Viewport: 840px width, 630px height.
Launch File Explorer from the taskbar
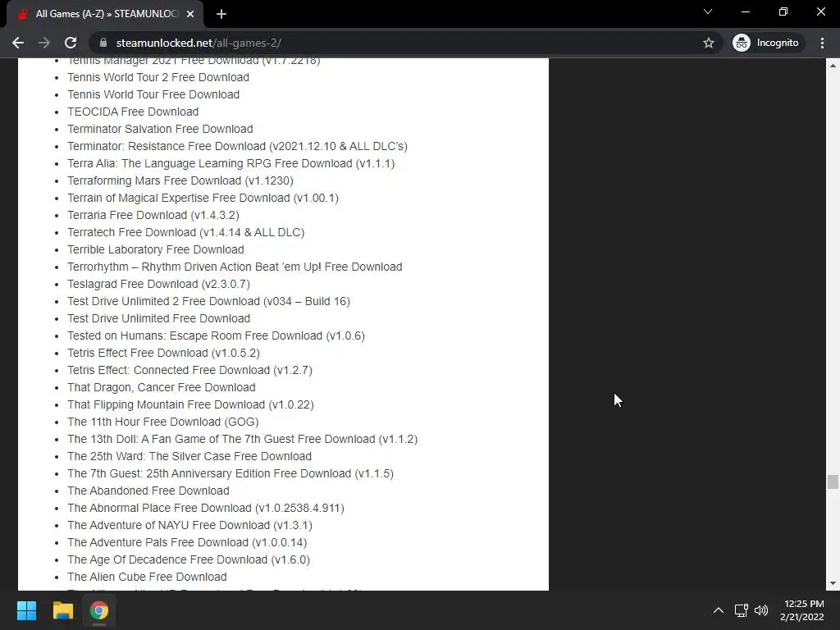click(62, 610)
